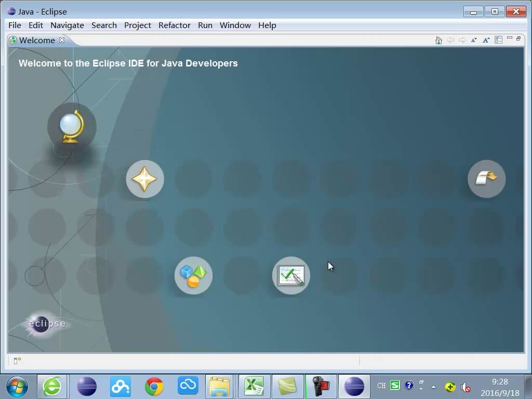The width and height of the screenshot is (532, 399).
Task: Open the Customize page icon
Action: coord(498,40)
